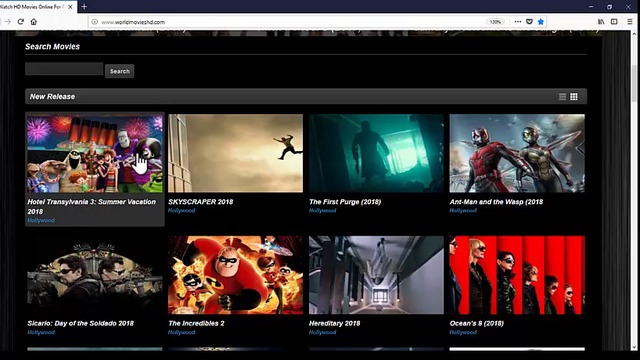Switch New Release to grid view
Image resolution: width=640 pixels, height=360 pixels.
[574, 96]
